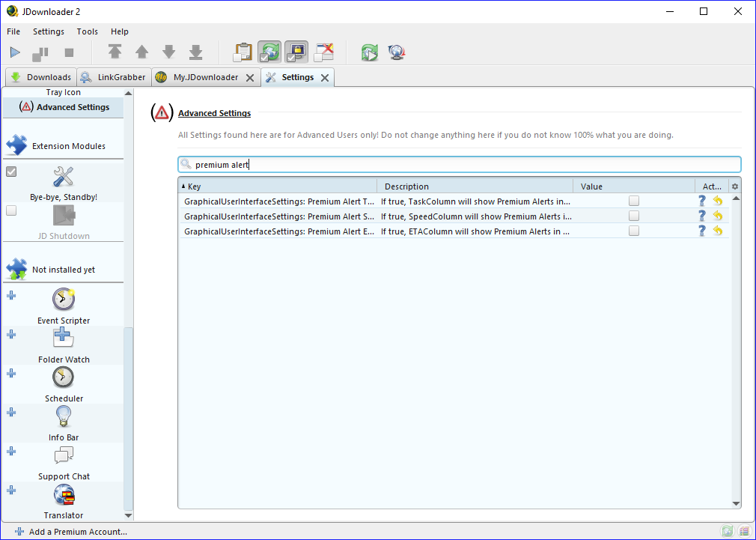Reset ETAColumn alert row to default
Viewport: 756px width, 540px height.
pos(718,231)
